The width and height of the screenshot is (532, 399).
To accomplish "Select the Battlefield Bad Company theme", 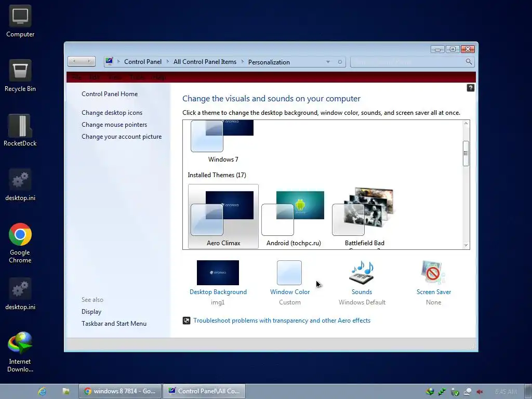I will click(x=364, y=217).
